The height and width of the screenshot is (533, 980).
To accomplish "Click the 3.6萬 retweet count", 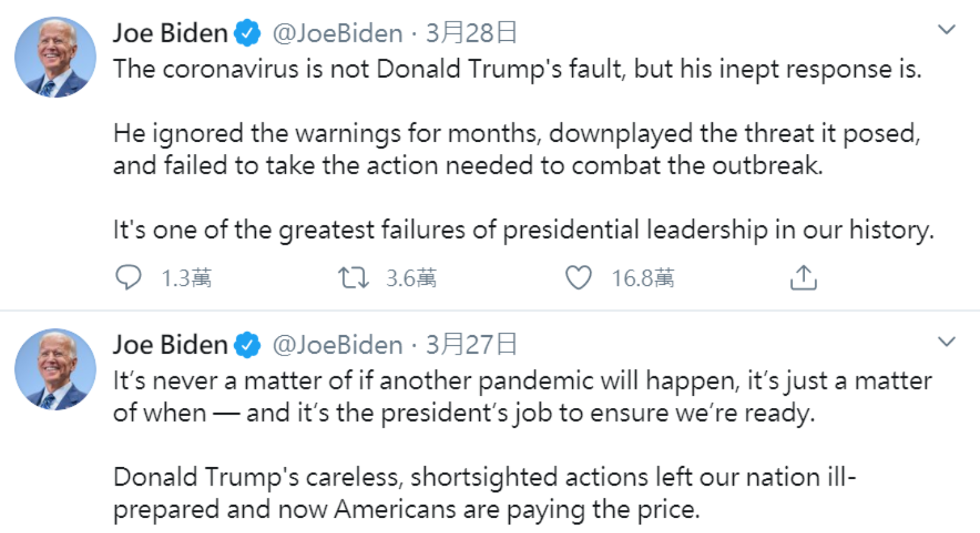I will click(x=411, y=278).
